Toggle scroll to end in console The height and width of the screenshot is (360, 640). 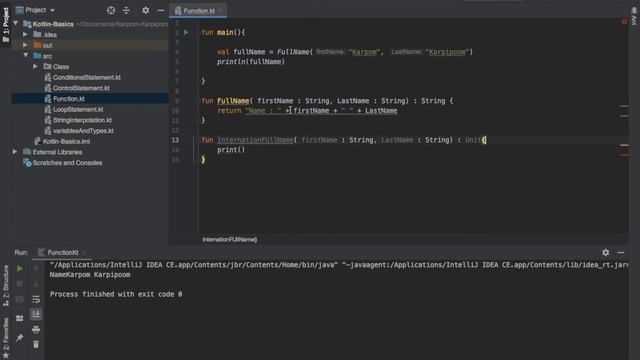click(x=36, y=314)
